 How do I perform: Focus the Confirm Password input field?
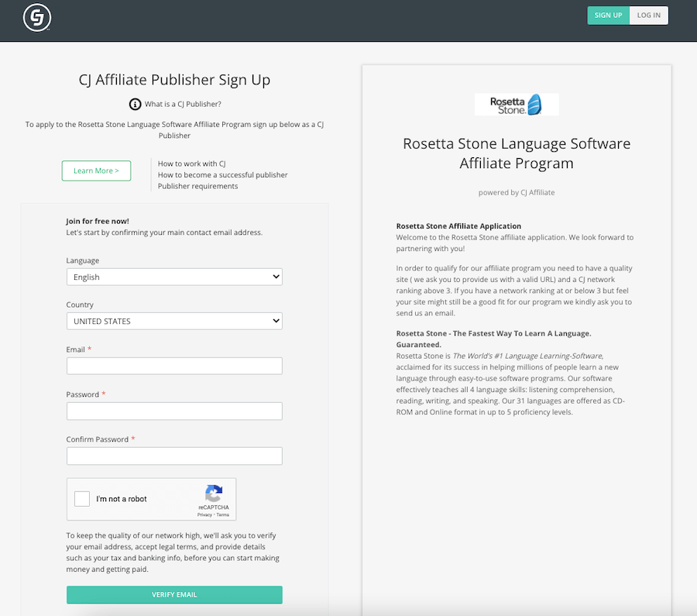click(174, 456)
